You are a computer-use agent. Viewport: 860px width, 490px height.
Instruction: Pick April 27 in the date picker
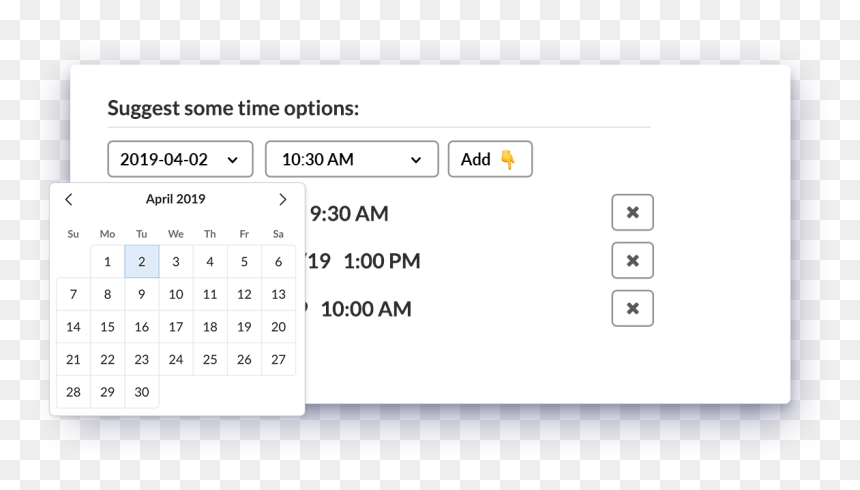[279, 359]
